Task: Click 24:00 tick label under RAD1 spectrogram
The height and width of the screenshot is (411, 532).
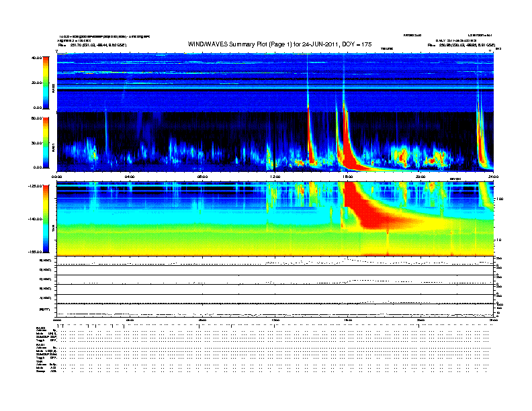Action: [x=493, y=177]
